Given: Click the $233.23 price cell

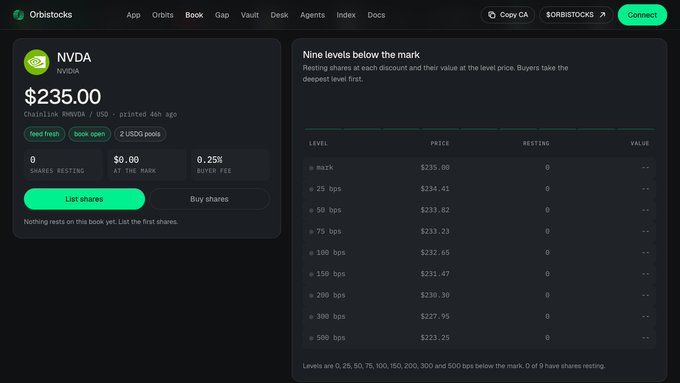Looking at the screenshot, I should (435, 231).
